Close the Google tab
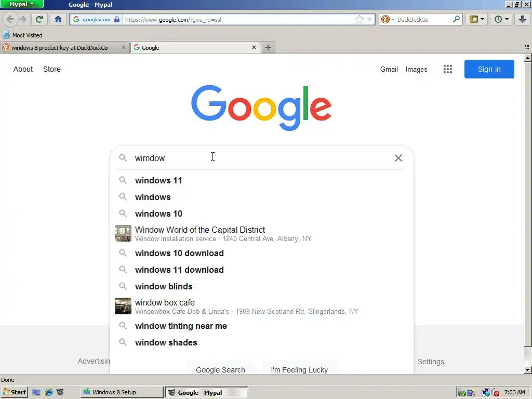 254,47
